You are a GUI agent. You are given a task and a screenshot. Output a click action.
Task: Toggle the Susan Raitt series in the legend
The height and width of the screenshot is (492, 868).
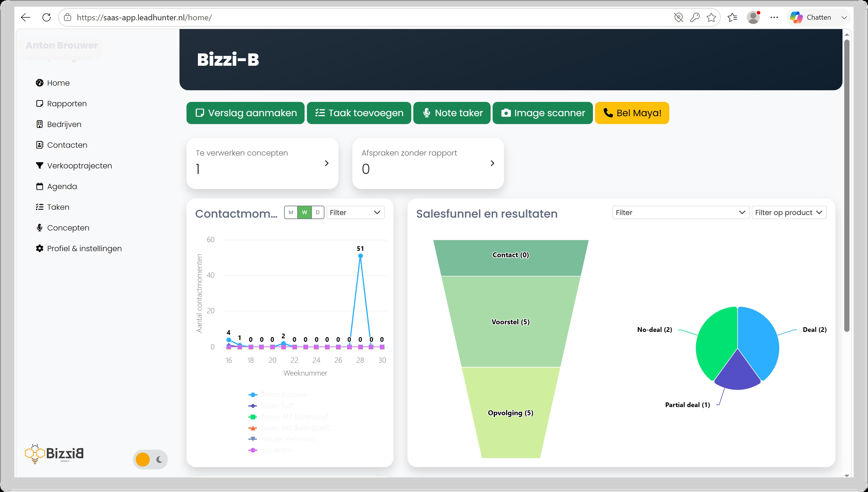point(271,406)
